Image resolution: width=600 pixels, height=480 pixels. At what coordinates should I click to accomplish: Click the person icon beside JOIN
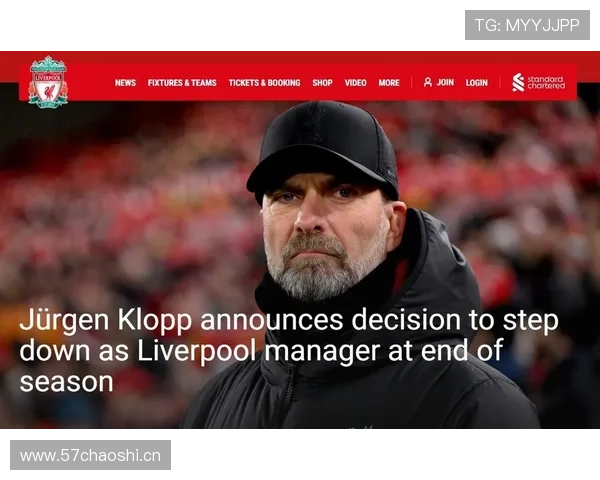428,82
